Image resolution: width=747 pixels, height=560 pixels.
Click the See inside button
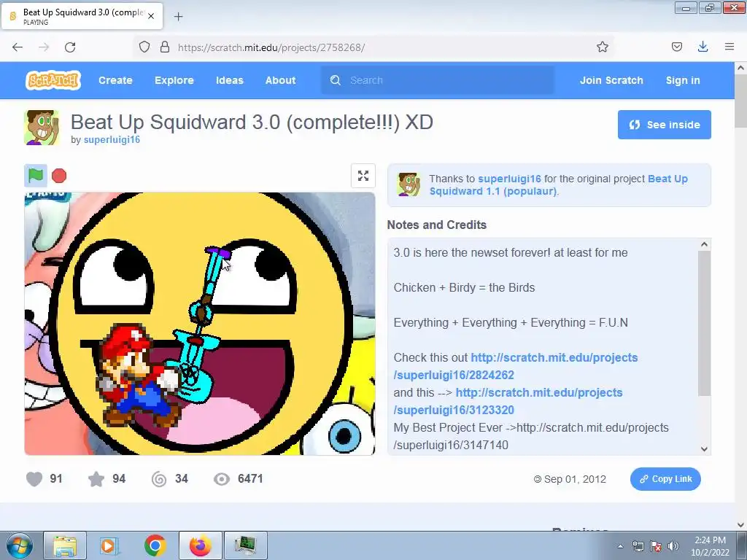(x=664, y=125)
